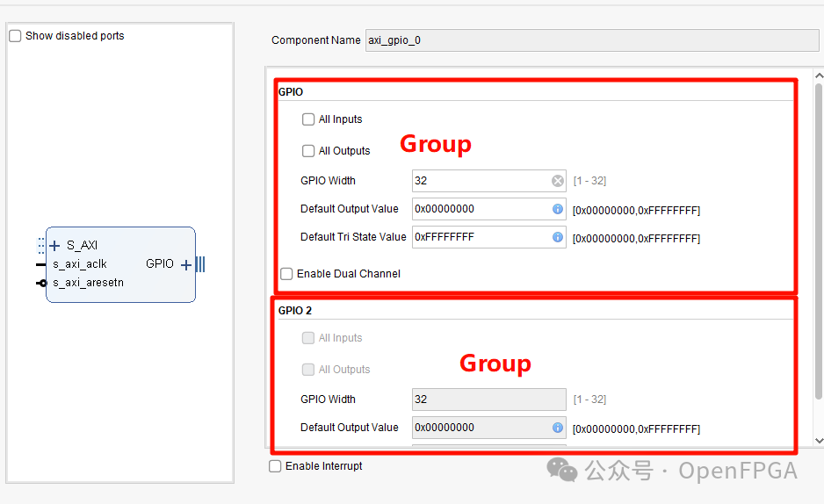Clear the GPIO Width field with X icon
824x504 pixels.
tap(558, 181)
